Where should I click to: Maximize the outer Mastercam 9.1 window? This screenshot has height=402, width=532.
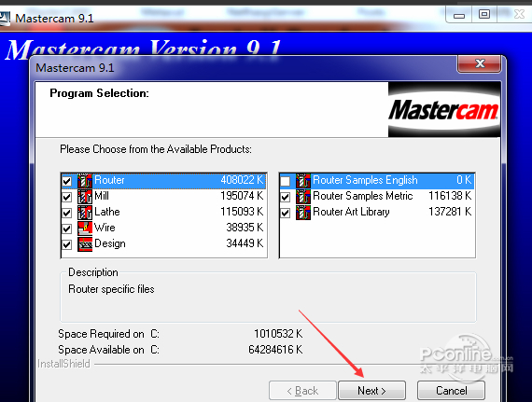[484, 14]
